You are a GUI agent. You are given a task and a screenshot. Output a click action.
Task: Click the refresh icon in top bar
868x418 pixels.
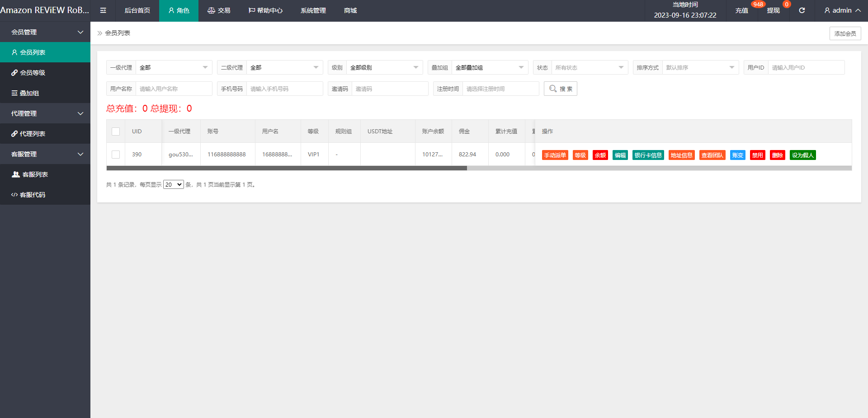[802, 10]
